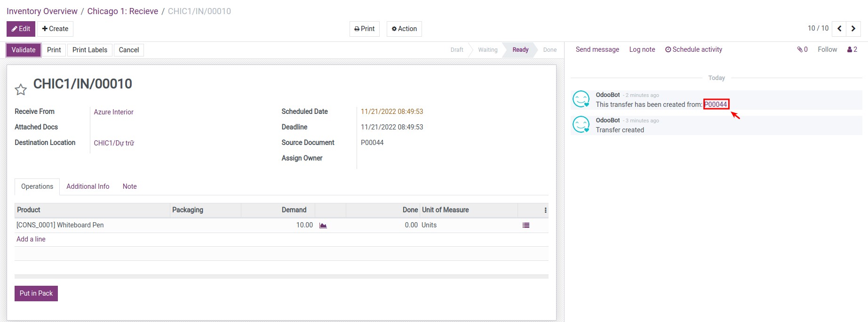Open detailed operations list icon for Whiteboard Pen

point(526,225)
